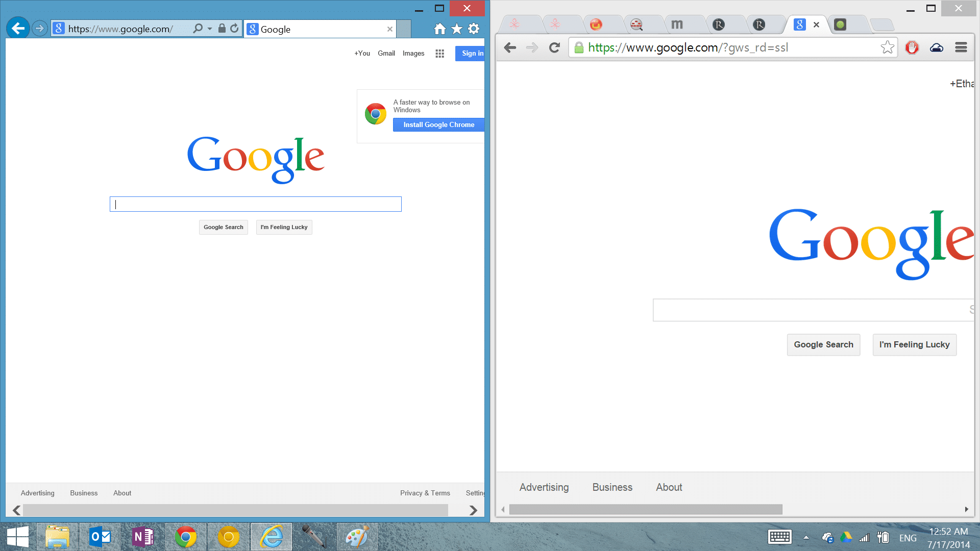This screenshot has width=980, height=551.
Task: Open the Google apps grid icon
Action: [x=440, y=54]
